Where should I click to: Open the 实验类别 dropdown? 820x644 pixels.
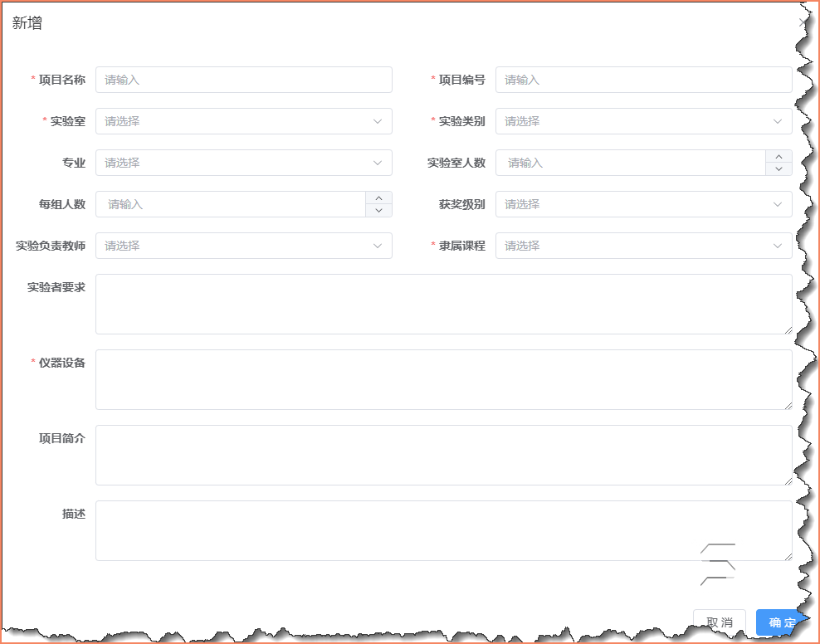pyautogui.click(x=644, y=121)
